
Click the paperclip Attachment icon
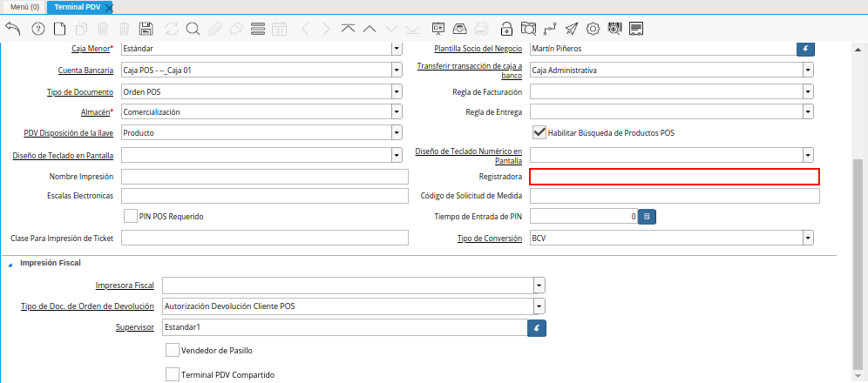(x=214, y=29)
